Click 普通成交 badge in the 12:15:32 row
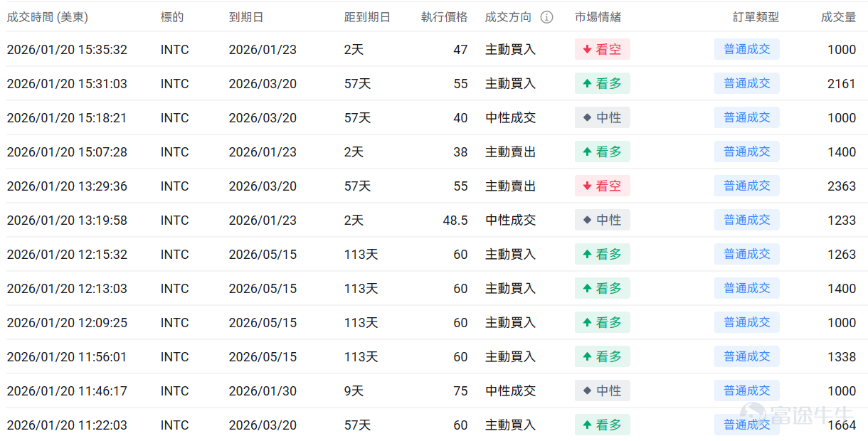868x441 pixels. point(747,254)
